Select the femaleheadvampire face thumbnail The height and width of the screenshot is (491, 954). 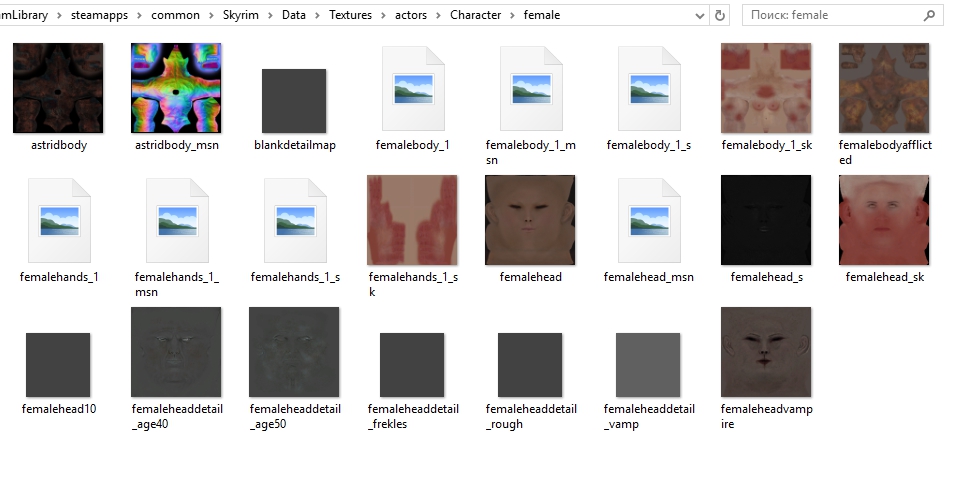pyautogui.click(x=766, y=352)
